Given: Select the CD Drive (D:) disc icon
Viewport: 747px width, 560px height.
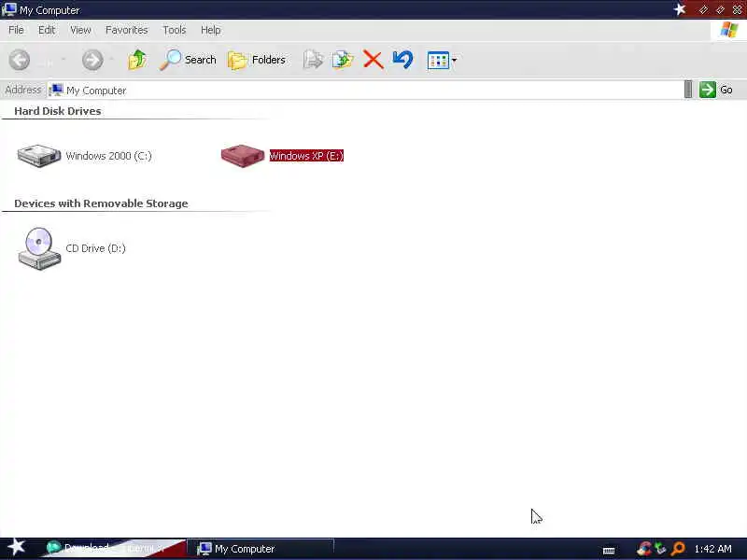Looking at the screenshot, I should [39, 248].
